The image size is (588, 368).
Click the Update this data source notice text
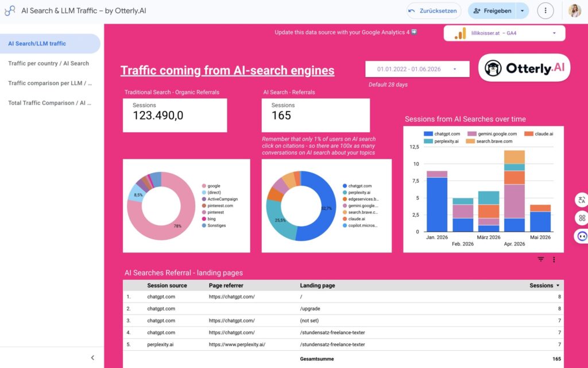pos(345,32)
